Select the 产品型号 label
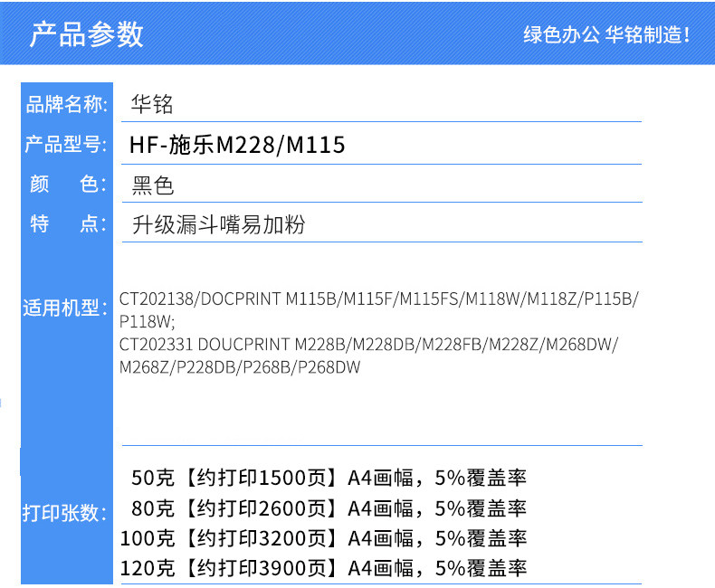 (66, 144)
